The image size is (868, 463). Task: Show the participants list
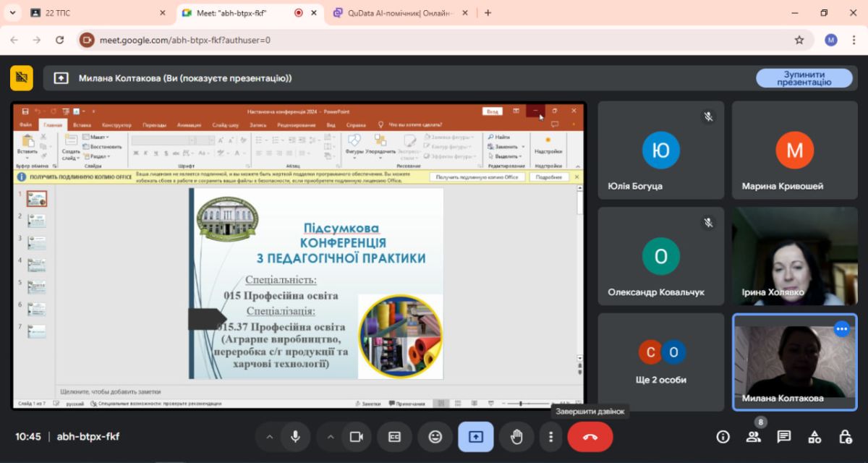click(x=753, y=436)
